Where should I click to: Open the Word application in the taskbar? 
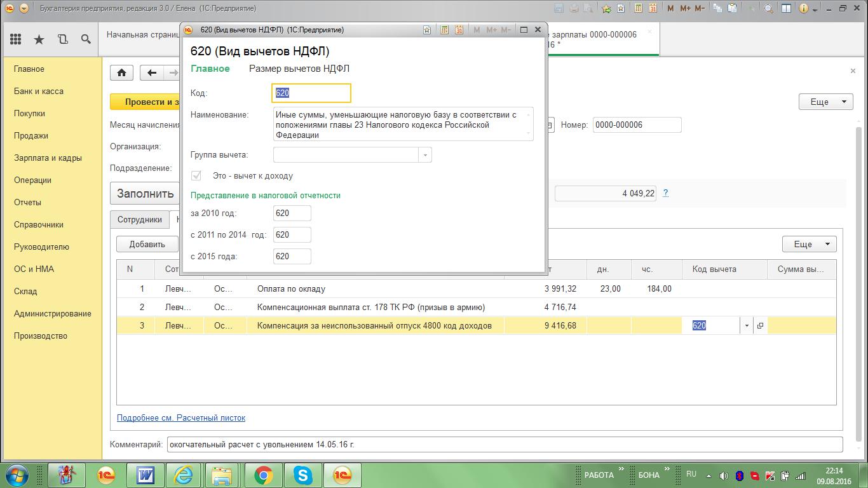[x=145, y=475]
